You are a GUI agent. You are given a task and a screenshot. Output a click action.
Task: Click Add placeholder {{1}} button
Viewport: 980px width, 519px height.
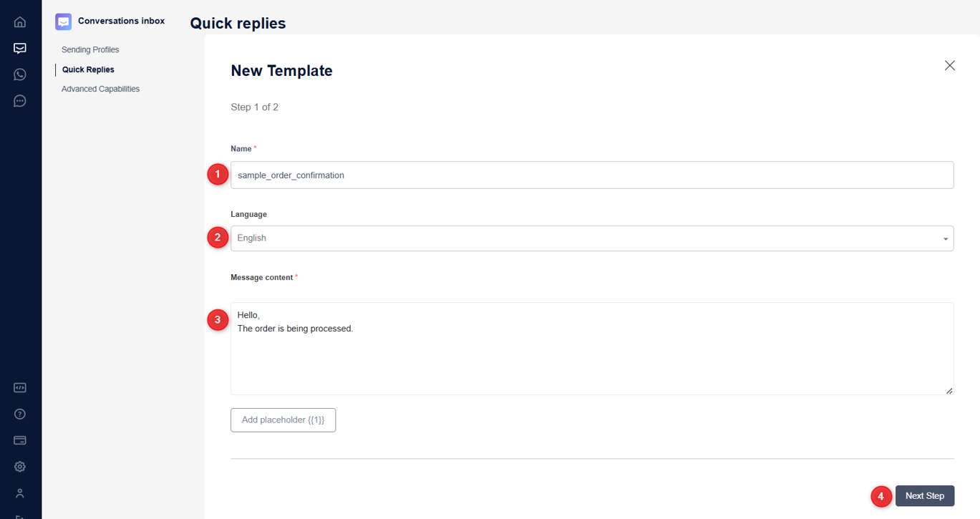pyautogui.click(x=283, y=420)
